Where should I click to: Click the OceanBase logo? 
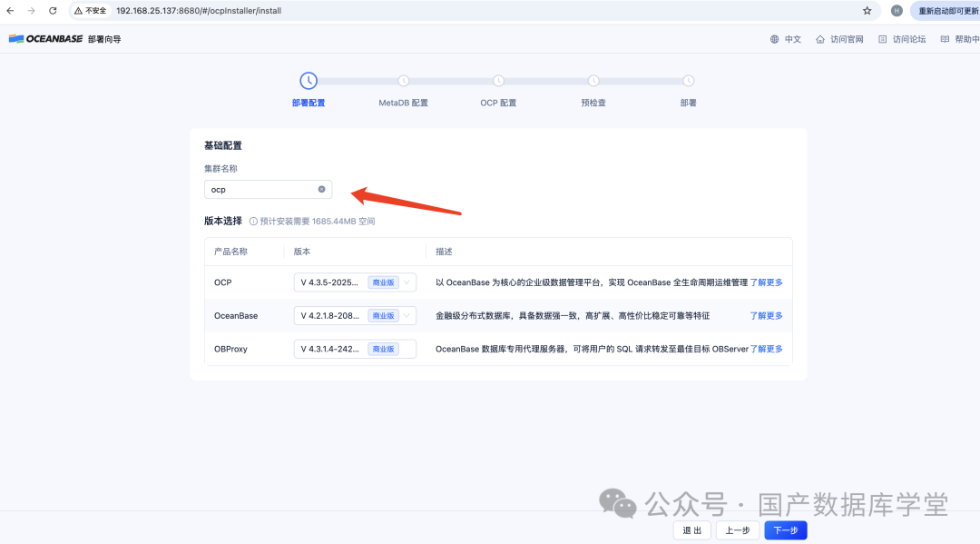pyautogui.click(x=45, y=39)
